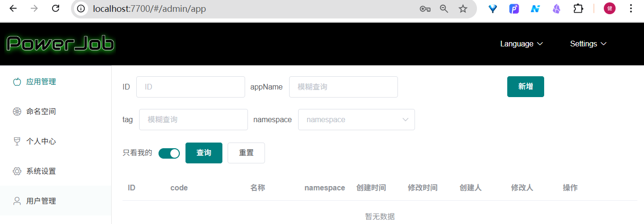Toggle the 只看我的 switch off
Viewport: 644px width, 224px height.
(x=169, y=153)
